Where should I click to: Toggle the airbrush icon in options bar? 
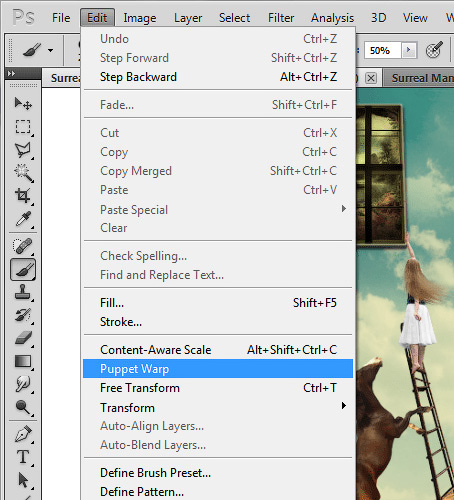434,50
